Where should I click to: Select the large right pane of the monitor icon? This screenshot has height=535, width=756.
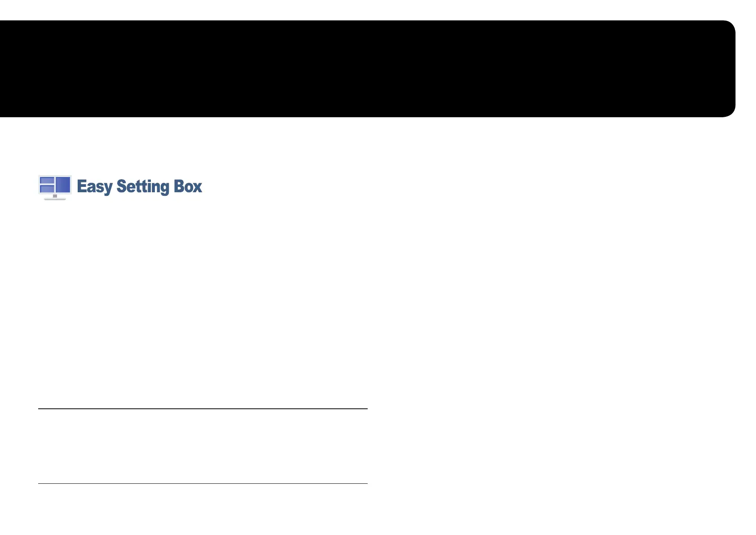pos(63,184)
